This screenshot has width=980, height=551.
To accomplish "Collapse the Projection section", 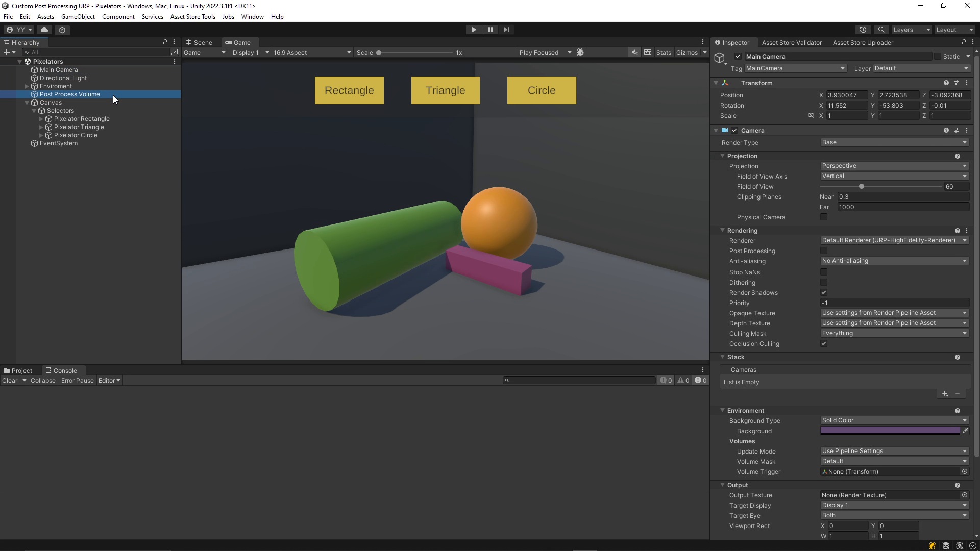I will click(x=723, y=156).
